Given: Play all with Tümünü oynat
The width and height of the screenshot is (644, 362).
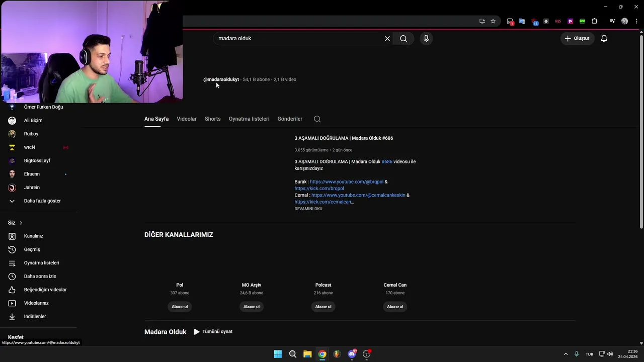Looking at the screenshot, I should [x=213, y=332].
